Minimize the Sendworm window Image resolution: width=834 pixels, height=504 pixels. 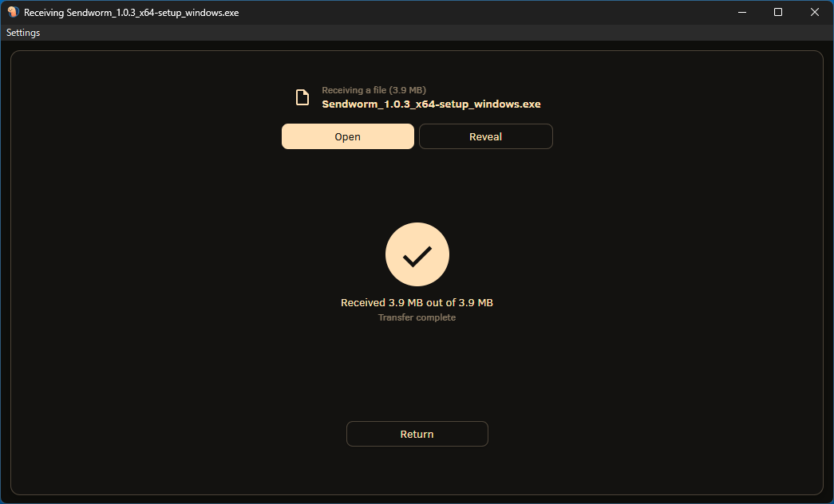coord(741,13)
